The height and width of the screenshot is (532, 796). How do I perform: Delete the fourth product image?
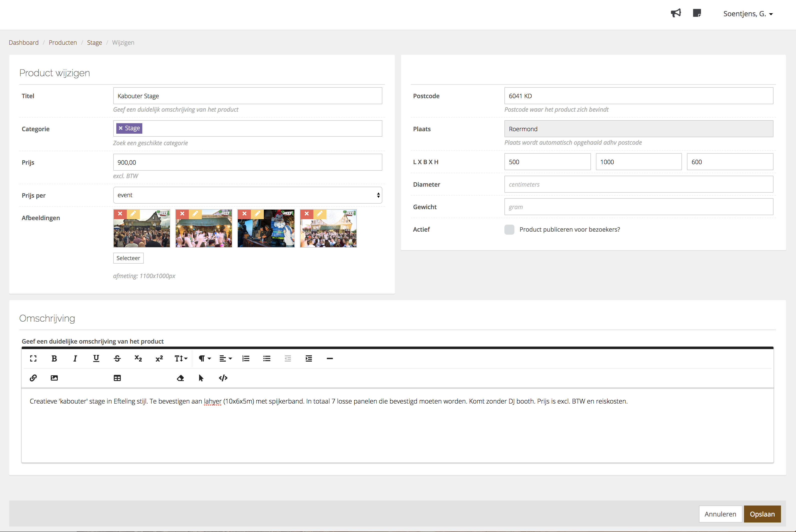pos(307,214)
